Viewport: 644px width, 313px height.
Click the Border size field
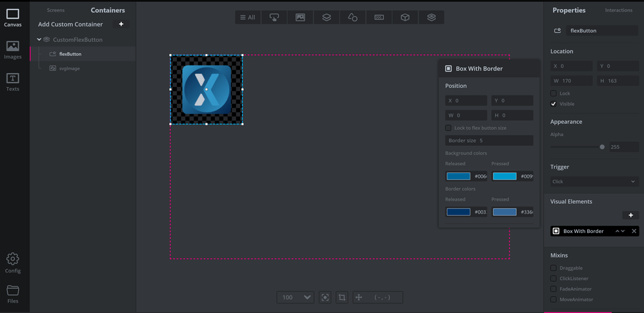click(489, 141)
